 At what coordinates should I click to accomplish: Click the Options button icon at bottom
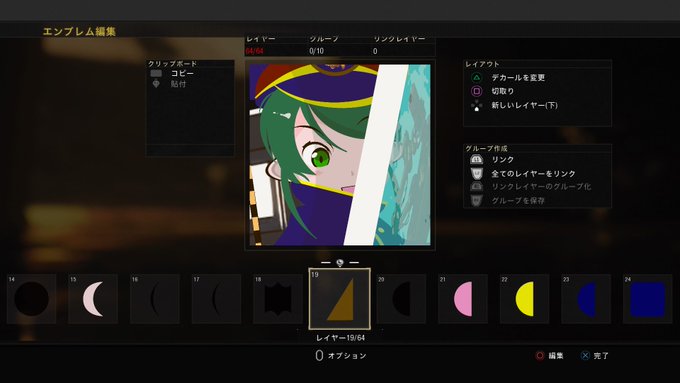coord(319,356)
